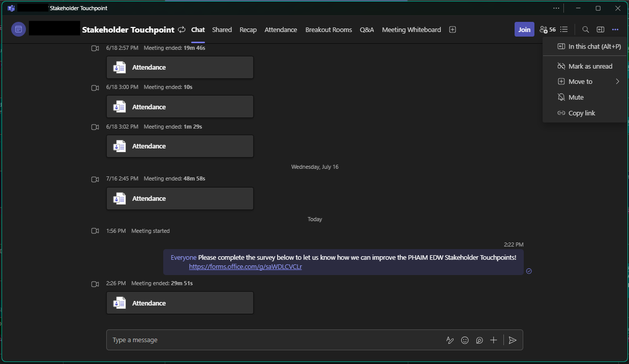629x364 pixels.
Task: Open Attendance card for 48m 58s meeting
Action: (180, 199)
